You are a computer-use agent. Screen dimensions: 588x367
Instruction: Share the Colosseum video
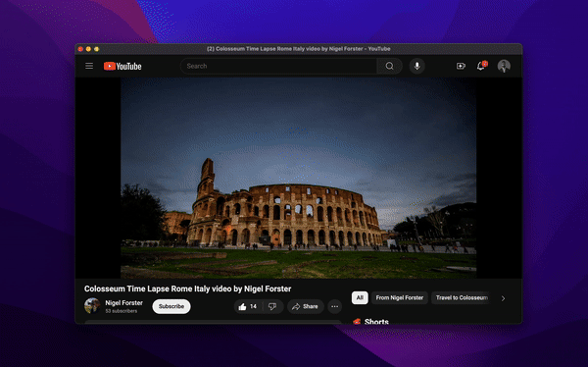click(x=305, y=306)
